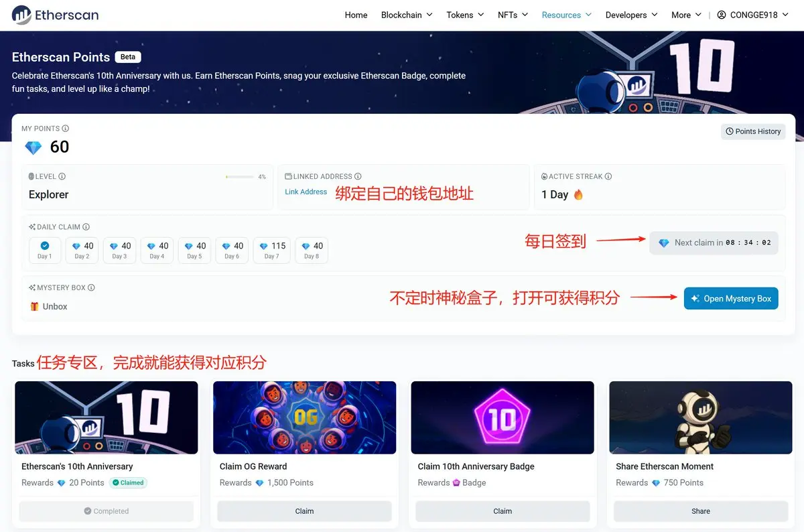Click the Share Etherscan Moment title

tap(665, 466)
